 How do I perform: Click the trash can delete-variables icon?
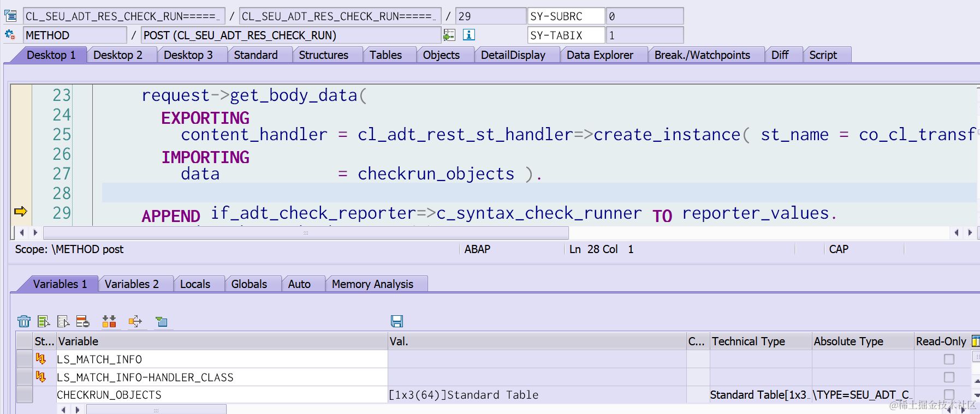tap(24, 321)
